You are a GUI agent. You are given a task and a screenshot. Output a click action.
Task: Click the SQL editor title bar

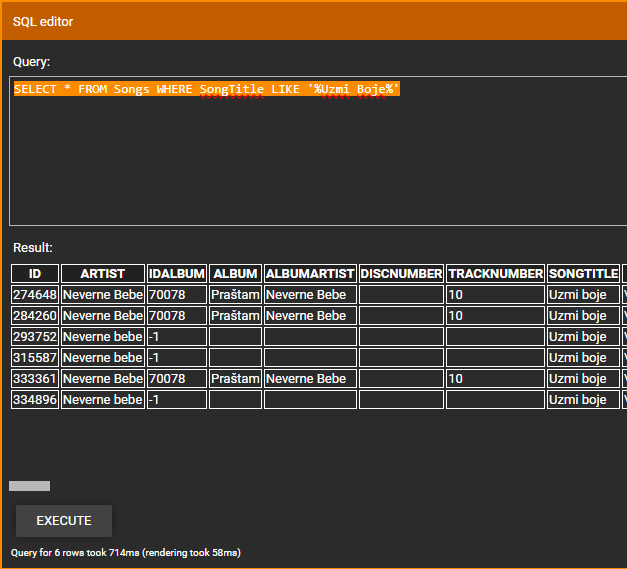click(x=313, y=21)
